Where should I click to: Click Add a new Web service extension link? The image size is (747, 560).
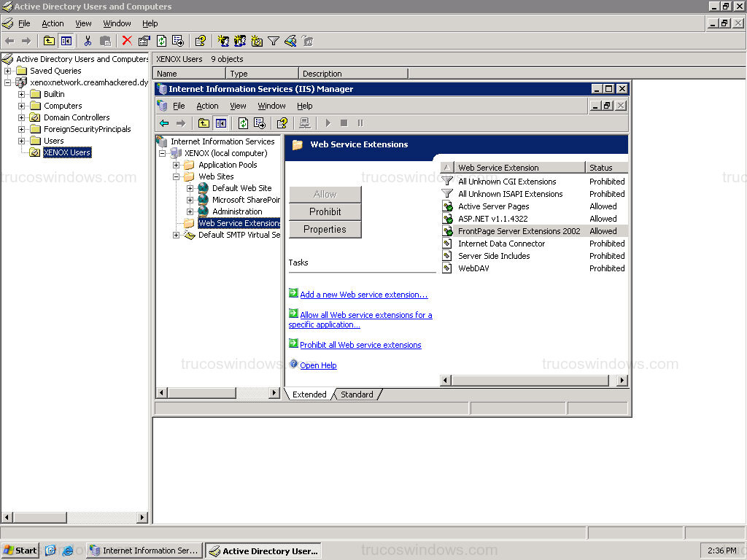[363, 295]
